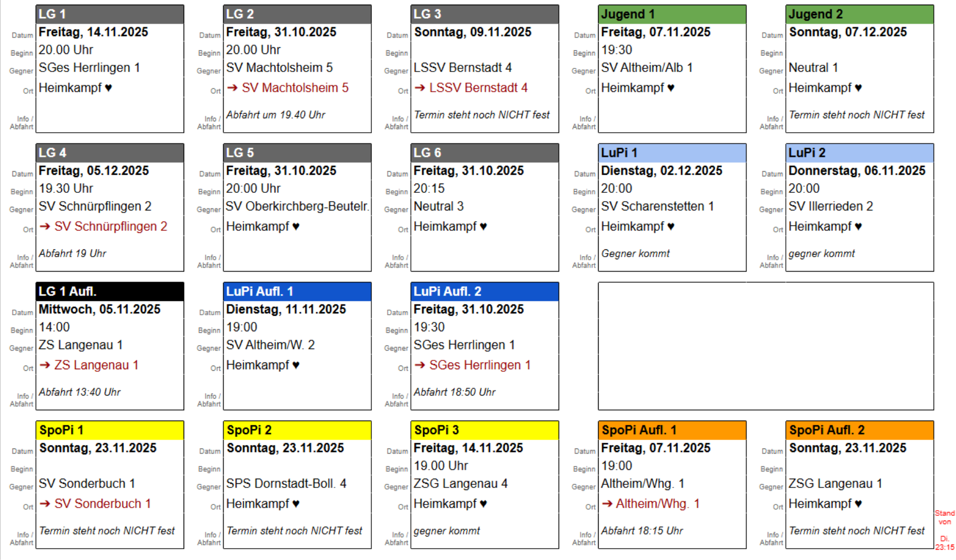Click the red arrow before SV Schnürpflingen 2

tap(45, 226)
